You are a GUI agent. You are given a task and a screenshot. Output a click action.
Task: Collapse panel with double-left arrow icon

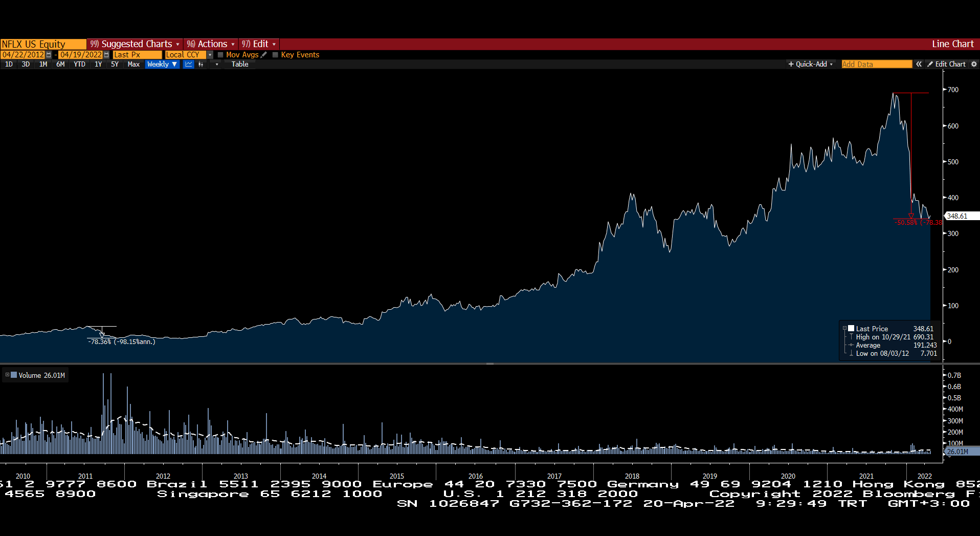coord(919,64)
